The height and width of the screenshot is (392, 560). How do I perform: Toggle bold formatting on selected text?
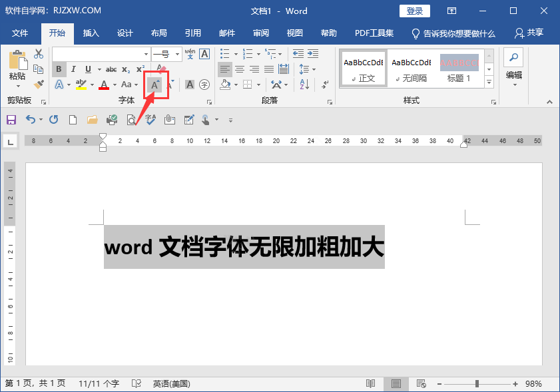59,69
